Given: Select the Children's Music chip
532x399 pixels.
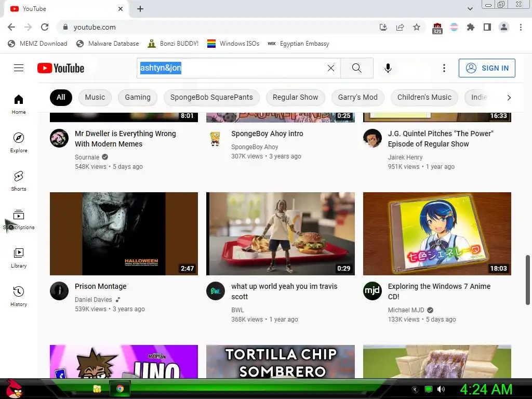Looking at the screenshot, I should (424, 98).
